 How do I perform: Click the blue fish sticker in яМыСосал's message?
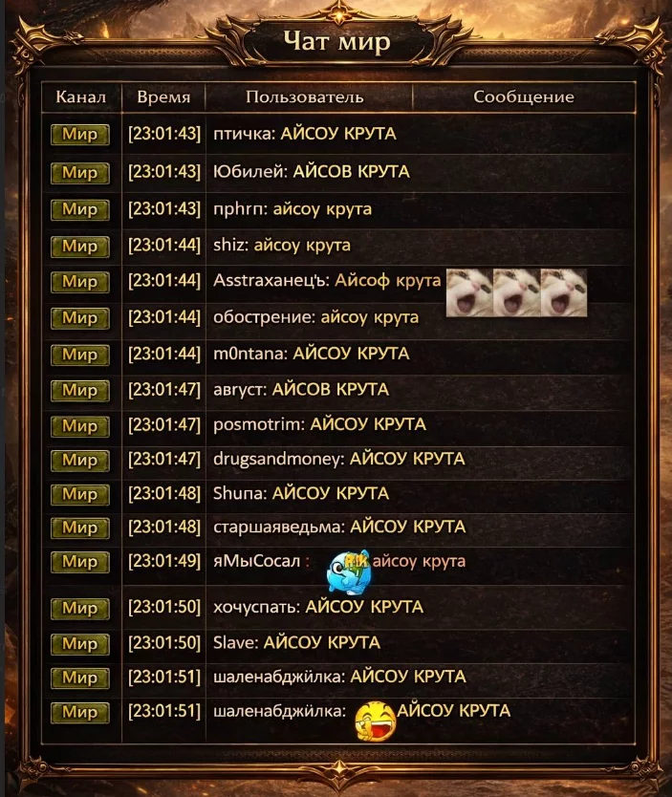pyautogui.click(x=349, y=571)
